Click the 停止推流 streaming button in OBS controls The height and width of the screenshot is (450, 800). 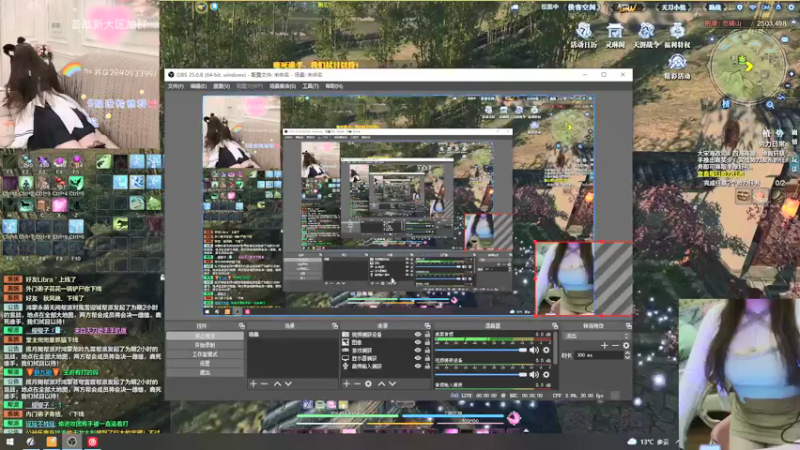(205, 336)
